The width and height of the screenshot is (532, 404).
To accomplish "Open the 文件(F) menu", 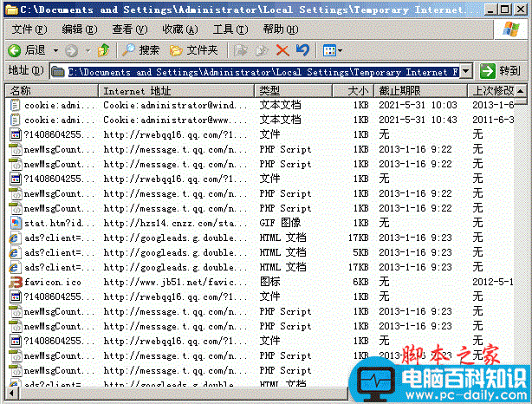I will (29, 29).
